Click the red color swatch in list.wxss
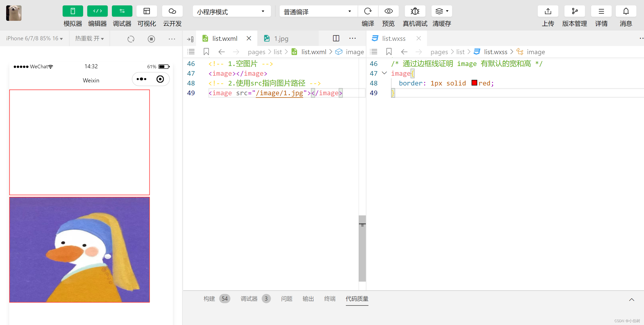 [x=474, y=83]
